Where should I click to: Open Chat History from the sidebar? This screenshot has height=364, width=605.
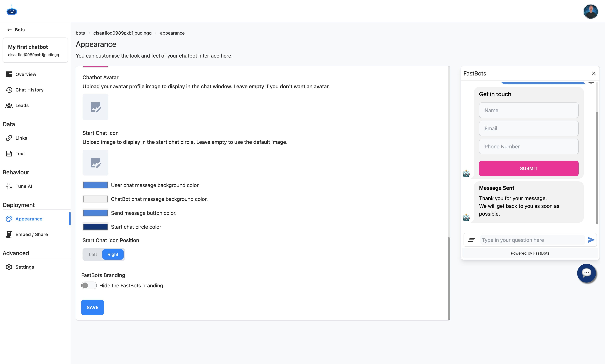point(29,90)
